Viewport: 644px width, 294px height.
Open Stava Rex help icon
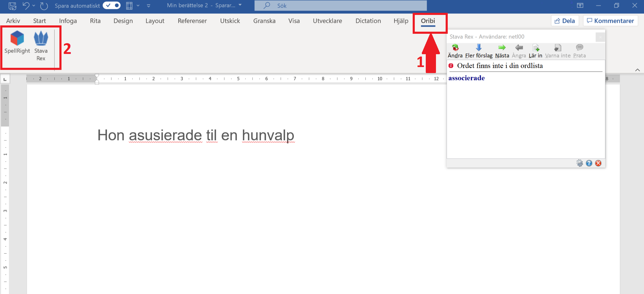(x=589, y=163)
